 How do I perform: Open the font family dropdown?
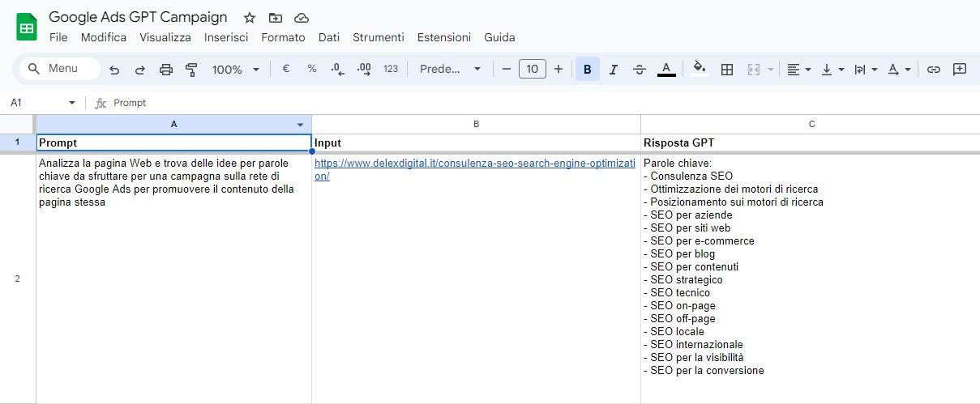point(451,70)
